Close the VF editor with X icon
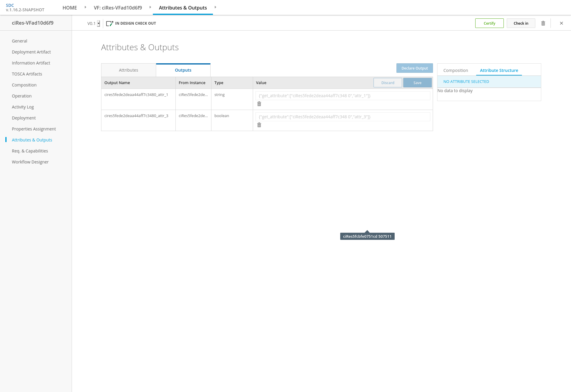 coord(561,23)
